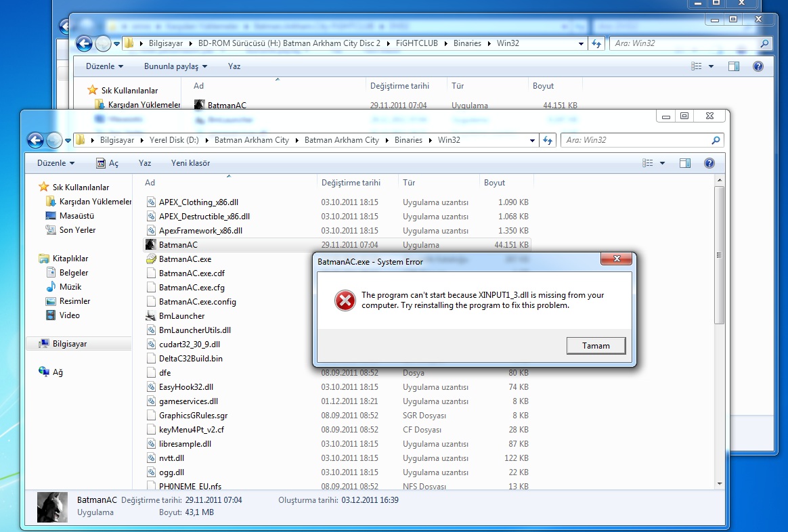Screen dimensions: 788x532
Task: Select EasyHook32.dll file
Action: (x=186, y=387)
